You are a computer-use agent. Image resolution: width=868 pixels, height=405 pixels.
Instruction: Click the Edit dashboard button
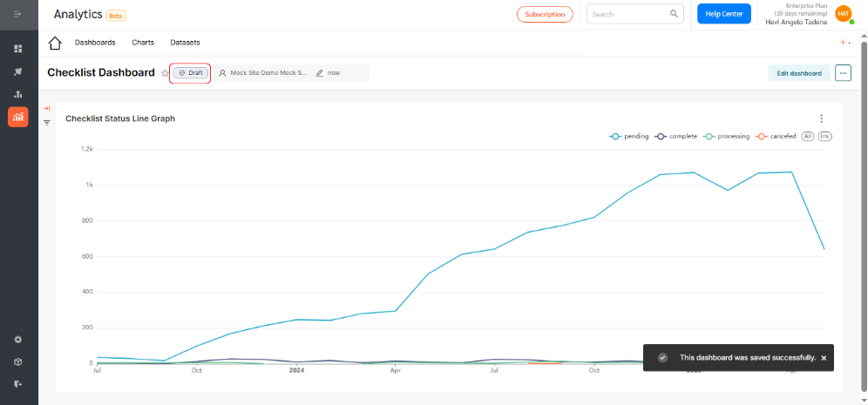[798, 73]
